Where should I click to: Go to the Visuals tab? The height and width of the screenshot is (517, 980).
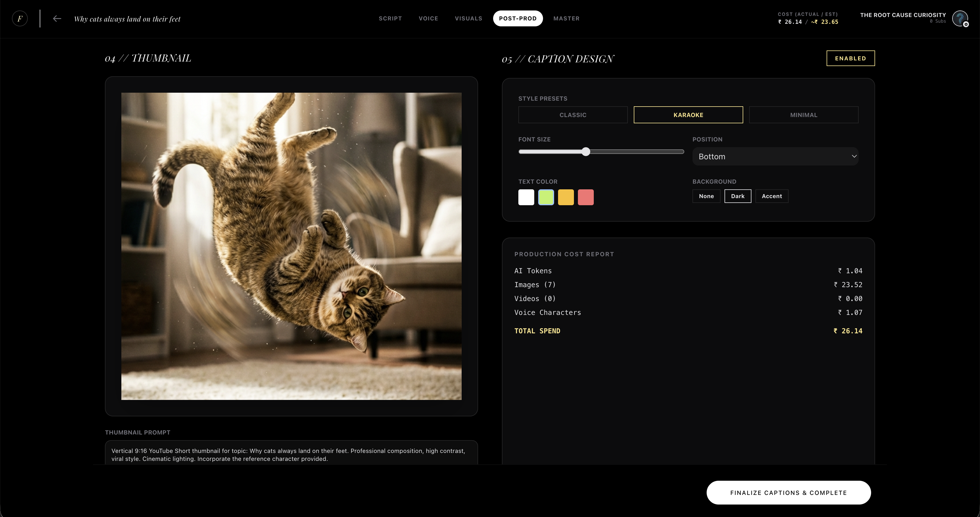point(468,18)
